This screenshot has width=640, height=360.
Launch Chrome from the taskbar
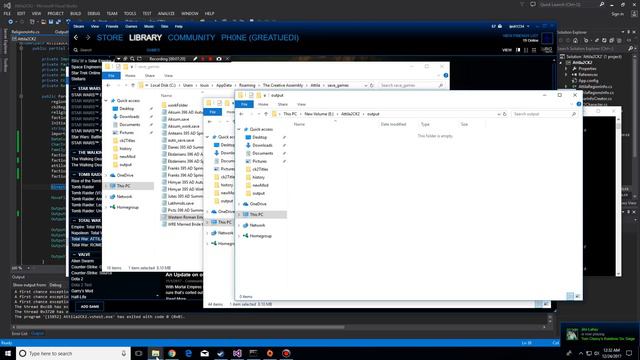[x=172, y=353]
